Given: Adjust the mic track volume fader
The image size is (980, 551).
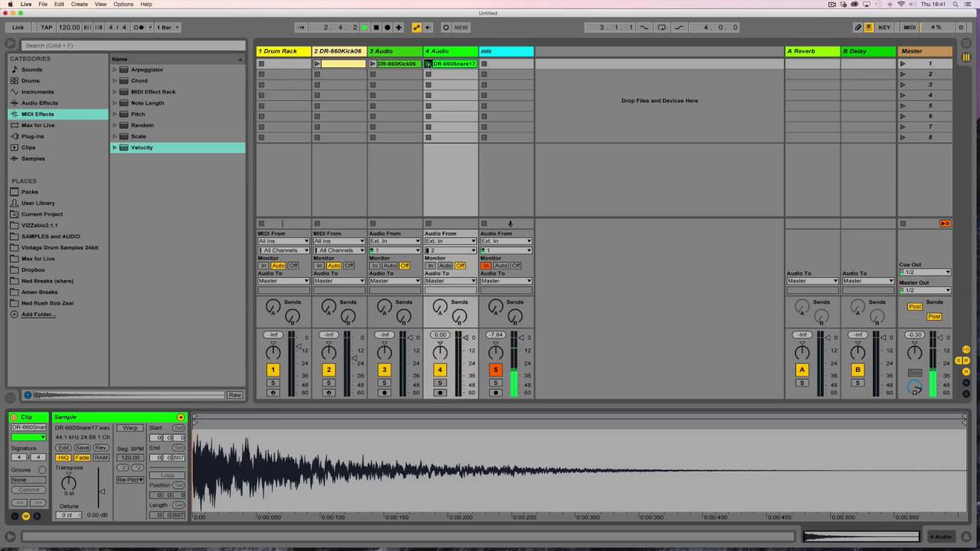Looking at the screenshot, I should pos(520,337).
